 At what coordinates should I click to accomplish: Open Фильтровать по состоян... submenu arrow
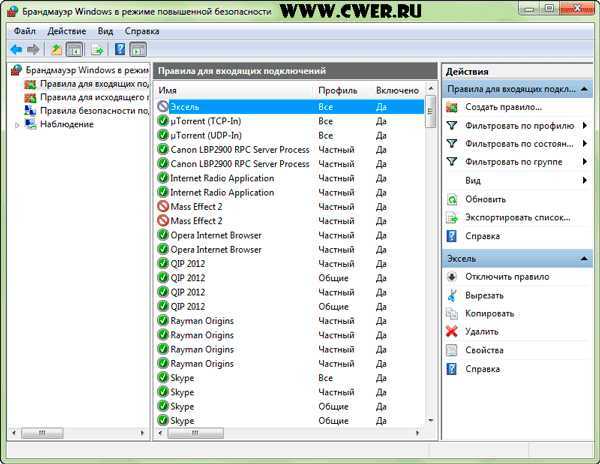(x=585, y=143)
